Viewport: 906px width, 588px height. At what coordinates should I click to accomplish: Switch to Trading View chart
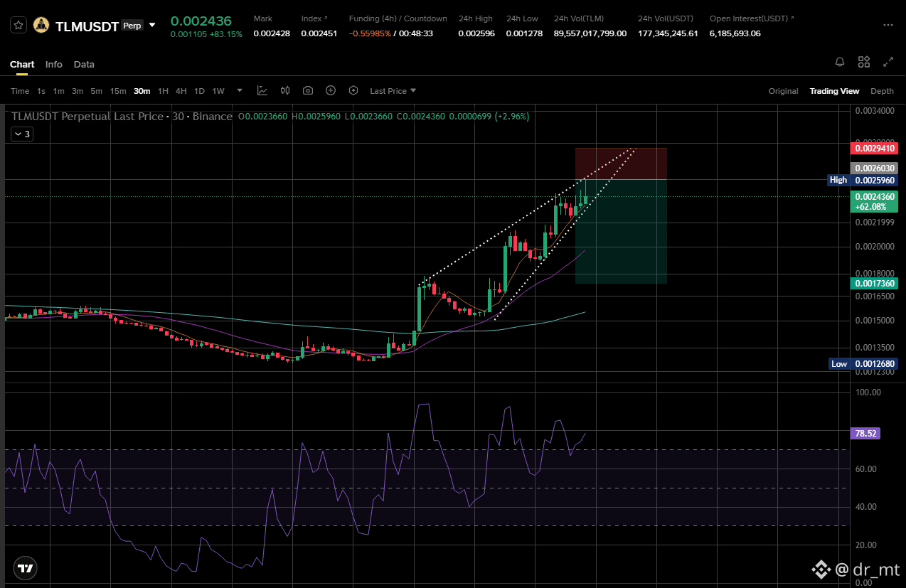834,91
